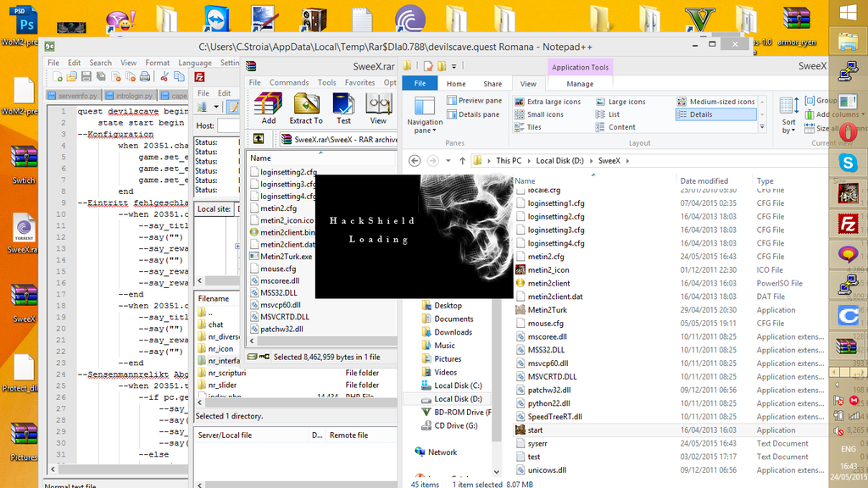
Task: Open Downloads in Explorer navigation pane
Action: (x=453, y=332)
